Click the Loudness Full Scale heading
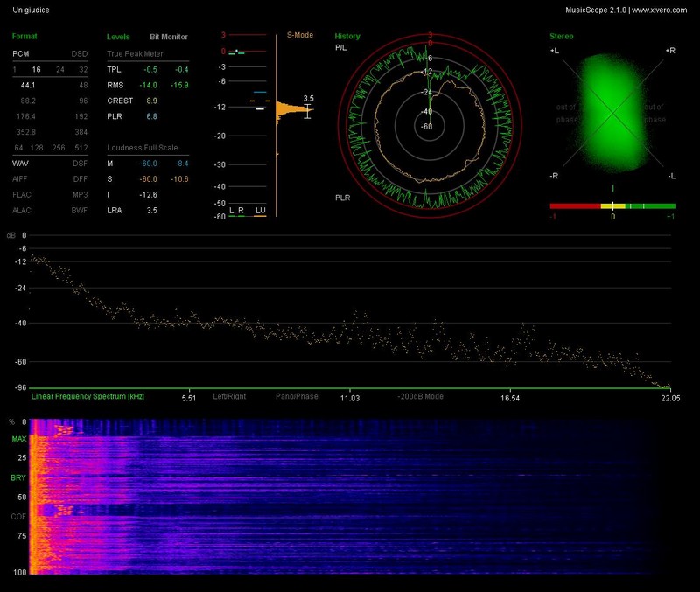Image resolution: width=700 pixels, height=592 pixels. [x=143, y=148]
